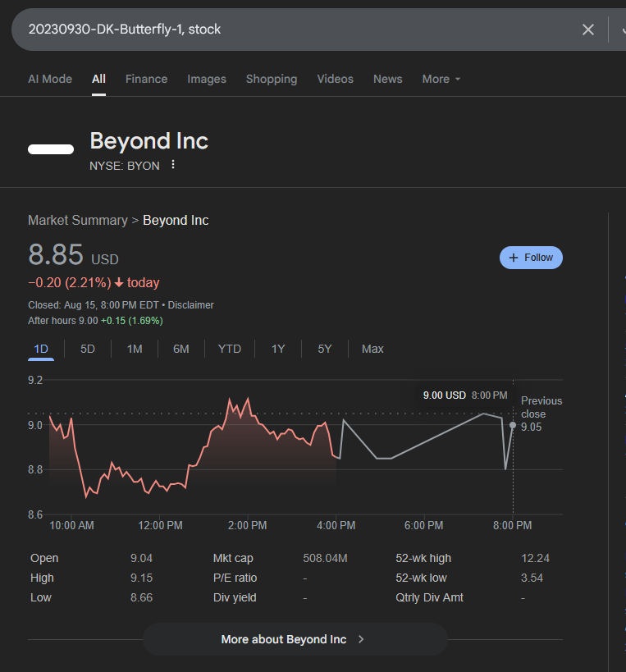Expand the More search filters dropdown
The width and height of the screenshot is (626, 672).
point(441,79)
